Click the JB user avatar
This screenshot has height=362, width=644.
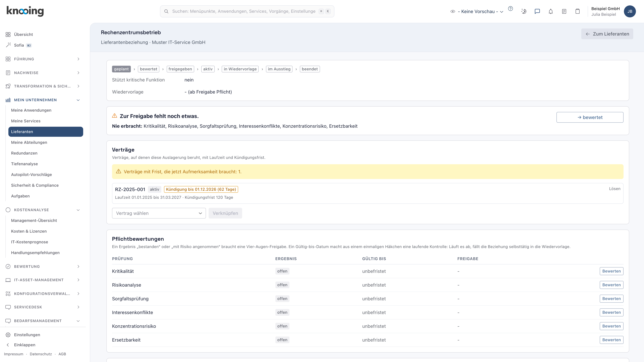(630, 11)
